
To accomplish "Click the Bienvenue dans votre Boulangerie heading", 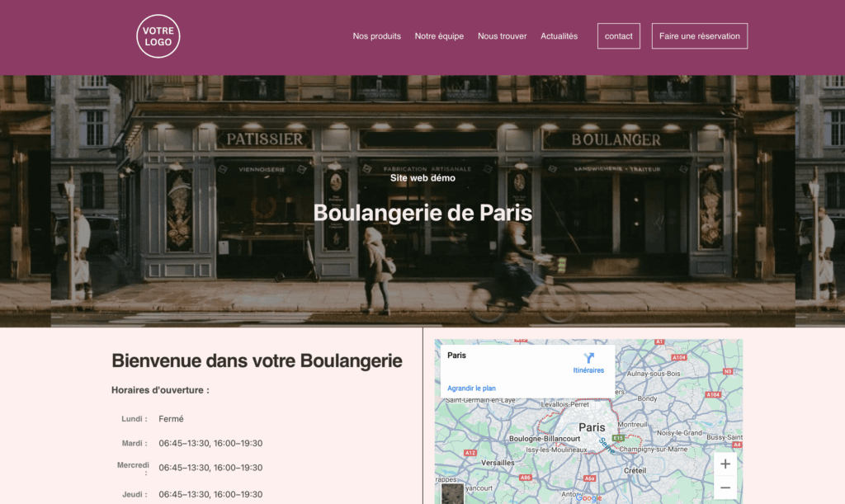I will 257,360.
